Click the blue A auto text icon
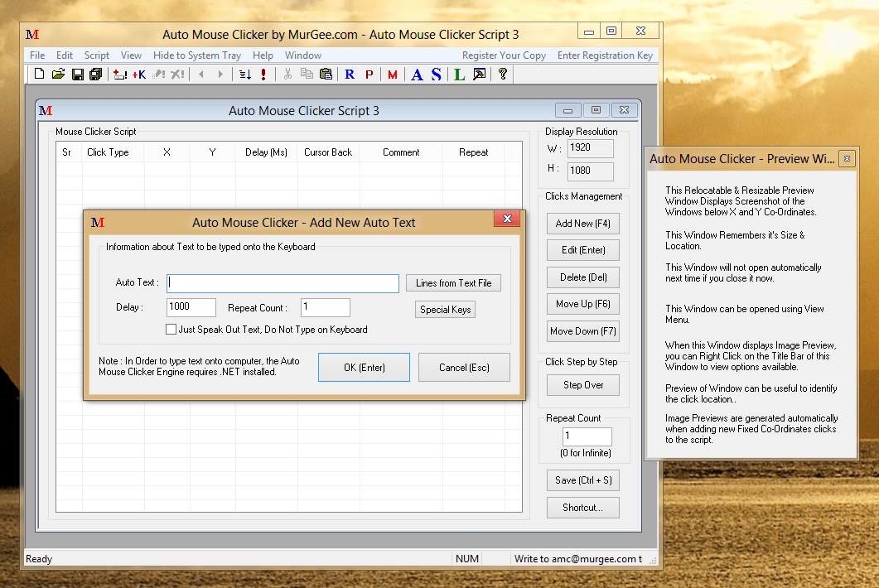The width and height of the screenshot is (879, 588). tap(416, 74)
